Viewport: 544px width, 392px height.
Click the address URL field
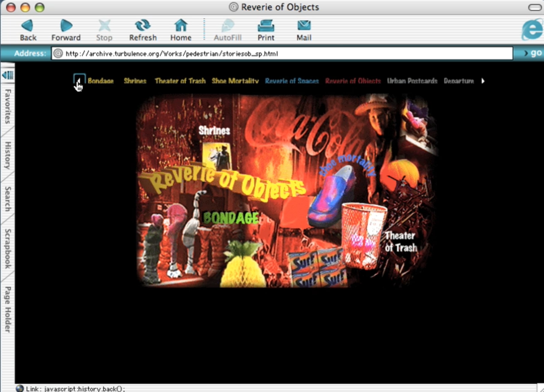coord(282,53)
